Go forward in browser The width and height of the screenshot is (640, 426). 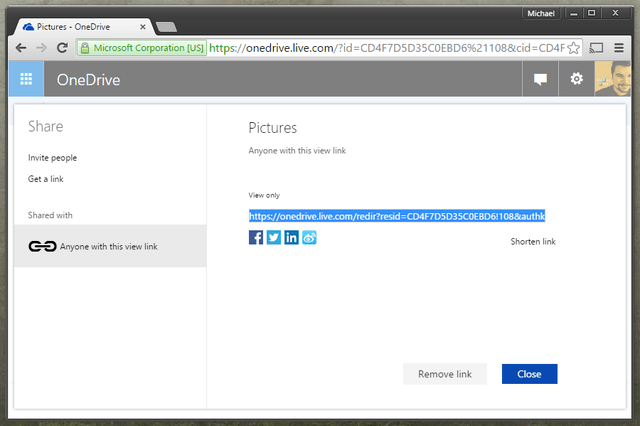coord(41,48)
